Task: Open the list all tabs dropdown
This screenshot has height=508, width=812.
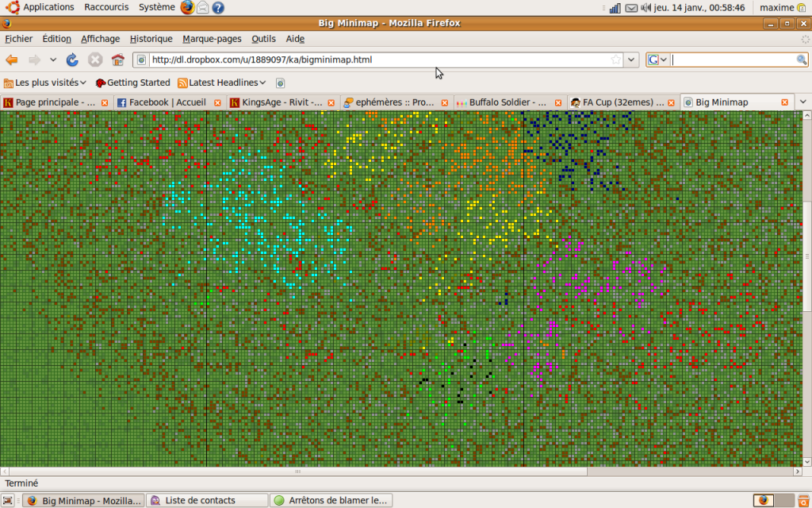Action: pyautogui.click(x=803, y=102)
